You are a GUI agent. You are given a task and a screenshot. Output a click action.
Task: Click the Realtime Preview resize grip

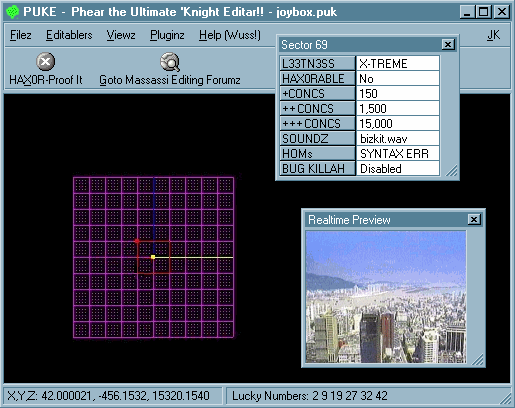[x=477, y=359]
